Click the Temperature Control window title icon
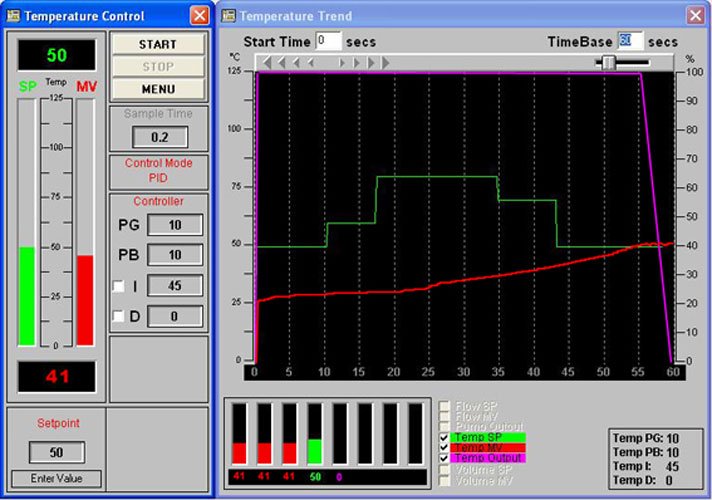Viewport: 712px width, 500px height. [12, 16]
